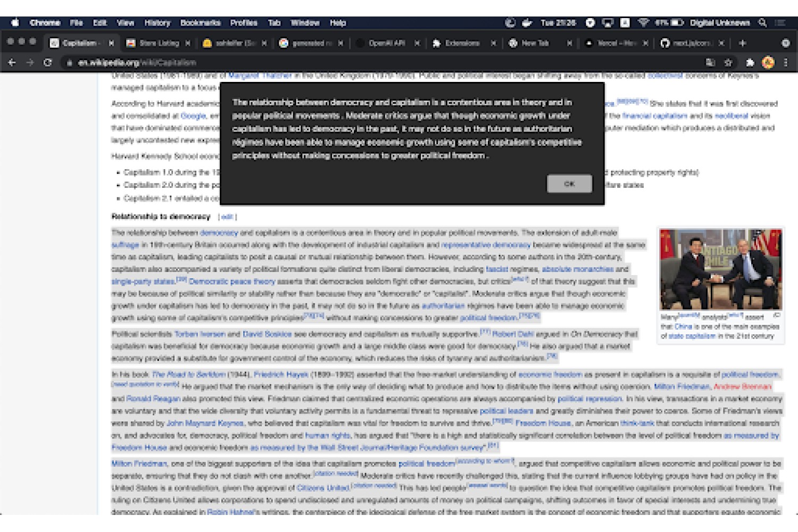Check the Wi-Fi status icon
Image resolution: width=798 pixels, height=532 pixels.
pyautogui.click(x=643, y=22)
